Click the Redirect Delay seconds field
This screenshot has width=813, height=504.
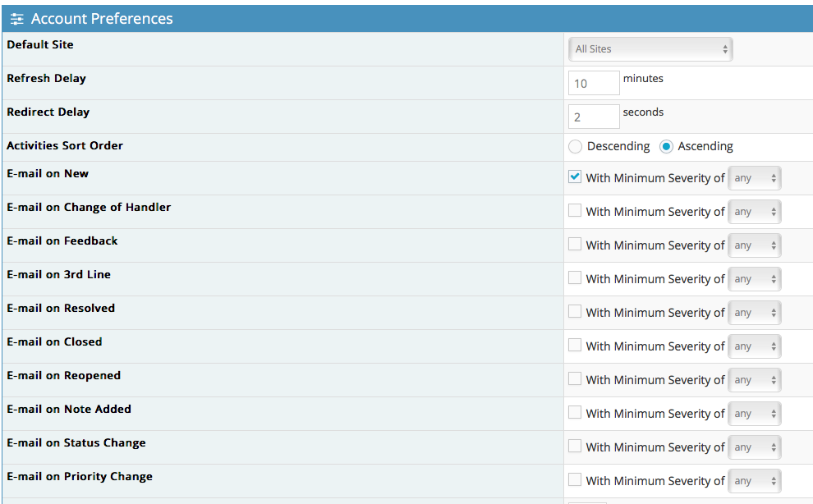[x=594, y=117]
